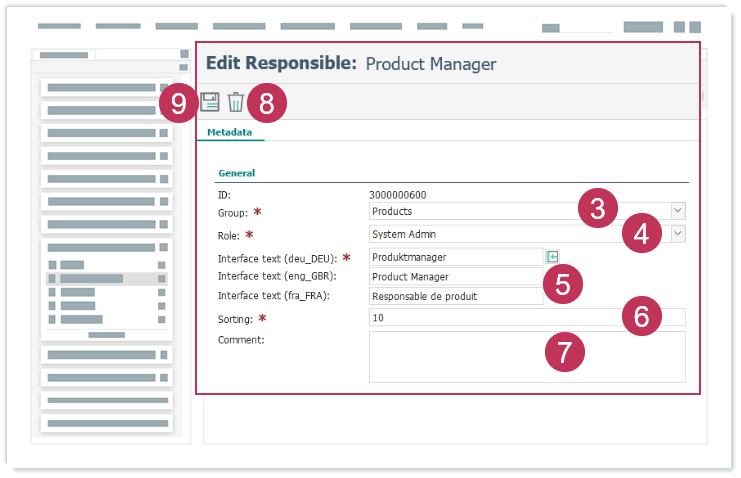Click the trash can delete icon

point(235,101)
